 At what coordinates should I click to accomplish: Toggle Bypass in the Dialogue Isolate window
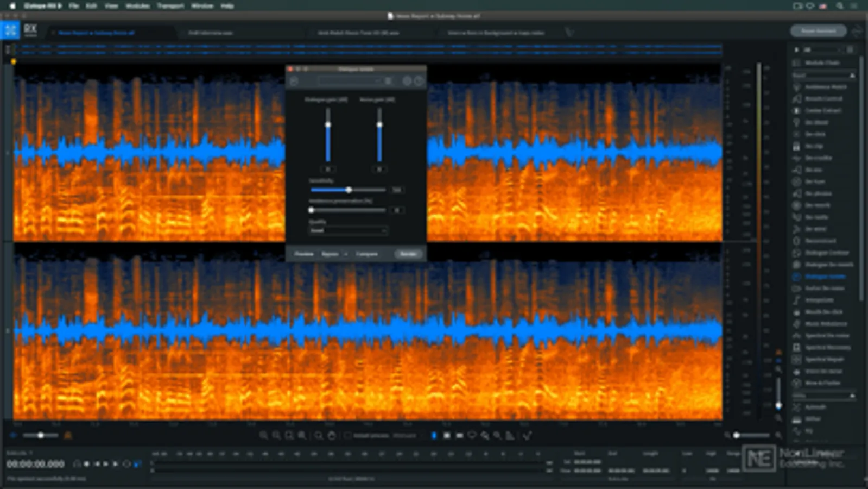[x=330, y=254]
